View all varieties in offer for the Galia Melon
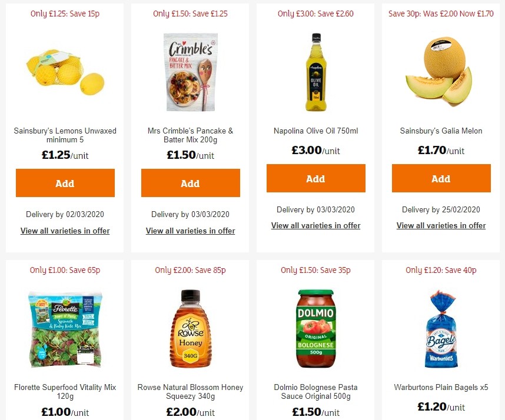 pyautogui.click(x=441, y=225)
